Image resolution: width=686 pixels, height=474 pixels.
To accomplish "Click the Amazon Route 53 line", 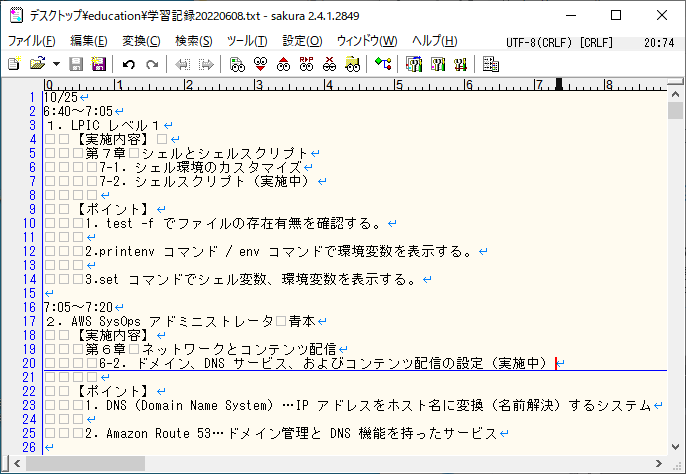I will click(x=291, y=433).
